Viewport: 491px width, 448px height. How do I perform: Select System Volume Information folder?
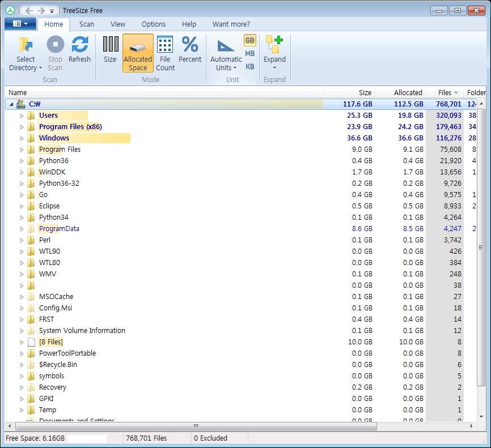tap(82, 331)
